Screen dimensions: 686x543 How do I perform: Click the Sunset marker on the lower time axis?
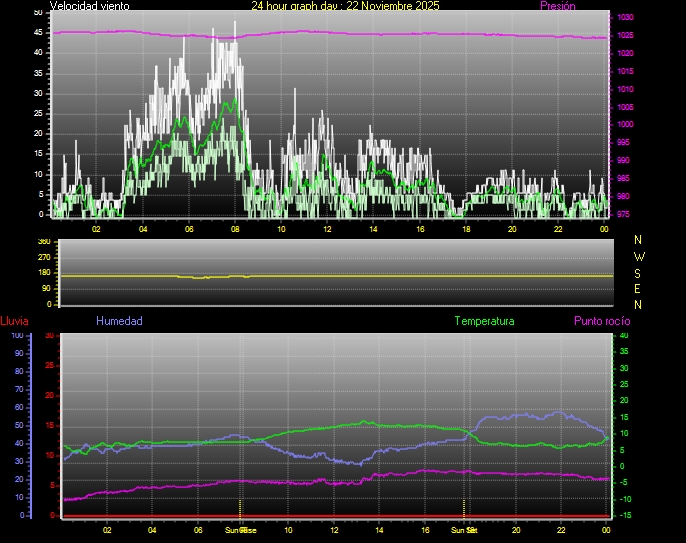coord(464,529)
